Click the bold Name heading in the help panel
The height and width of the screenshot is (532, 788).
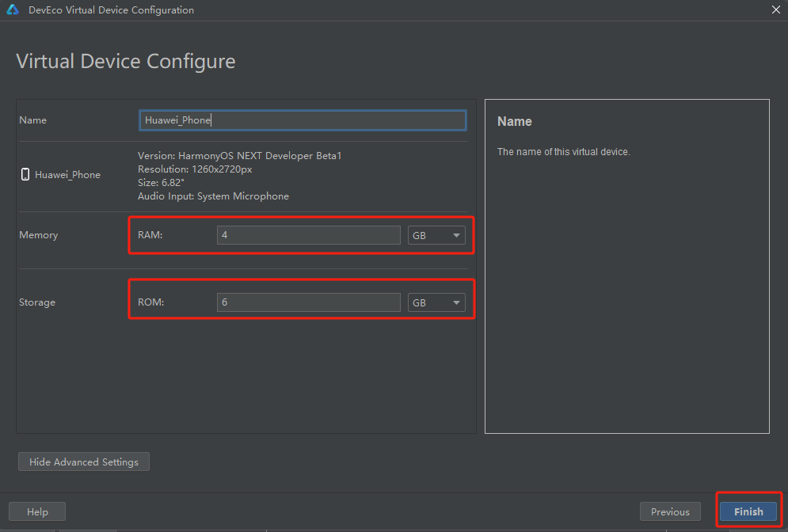(514, 122)
